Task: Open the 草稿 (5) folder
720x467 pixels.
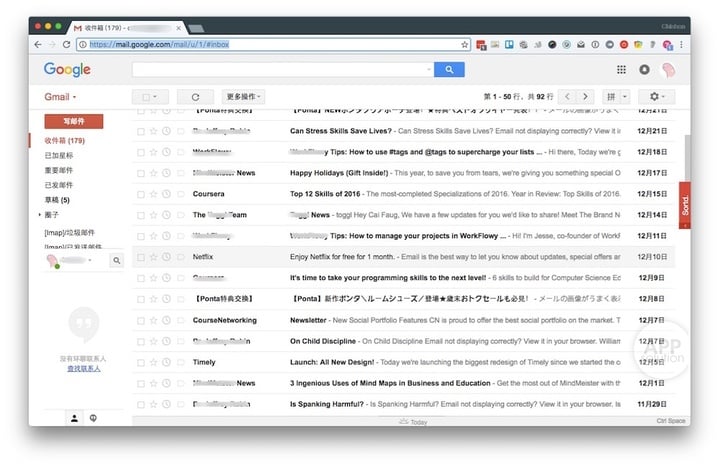Action: point(57,200)
